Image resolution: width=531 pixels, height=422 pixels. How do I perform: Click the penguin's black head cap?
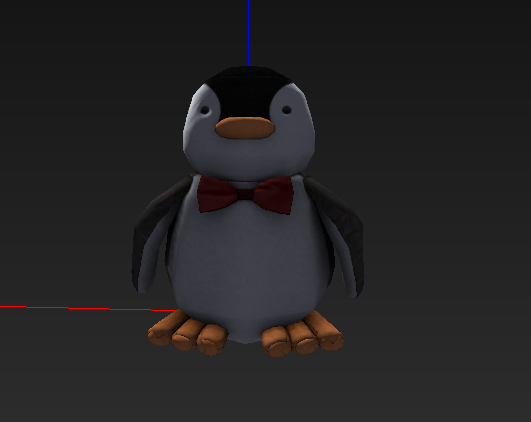tap(247, 90)
